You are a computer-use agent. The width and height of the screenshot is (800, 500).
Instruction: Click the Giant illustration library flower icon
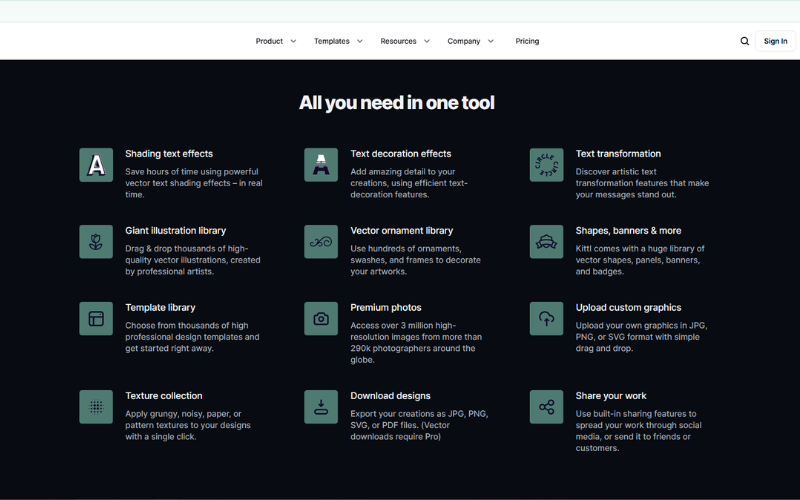click(96, 242)
